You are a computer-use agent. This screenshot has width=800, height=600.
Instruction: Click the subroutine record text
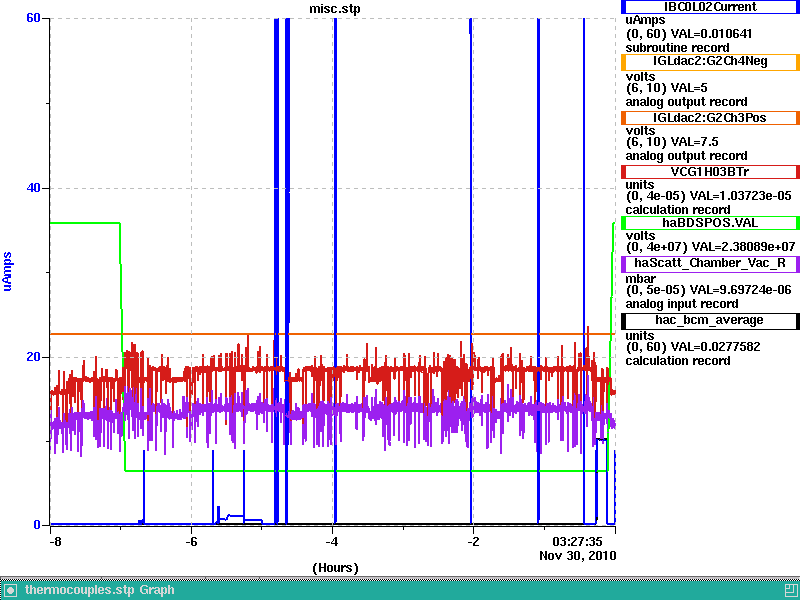[678, 48]
